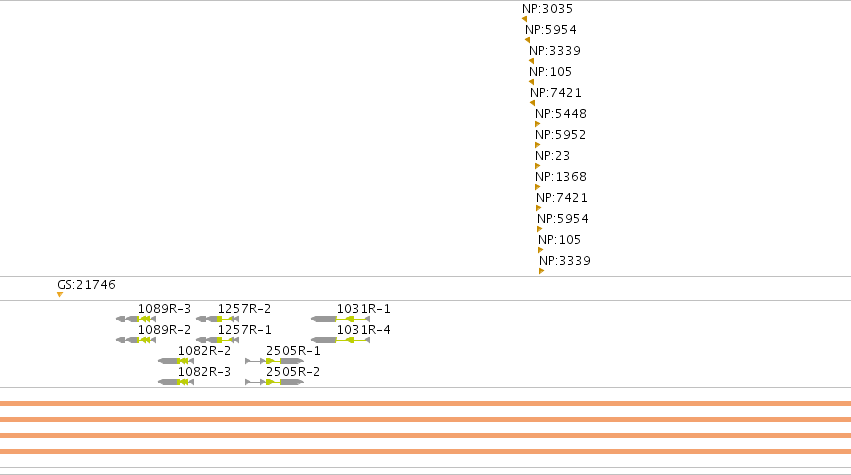Open the NP:3035 feature label
Screen dimensions: 851x475
547,9
